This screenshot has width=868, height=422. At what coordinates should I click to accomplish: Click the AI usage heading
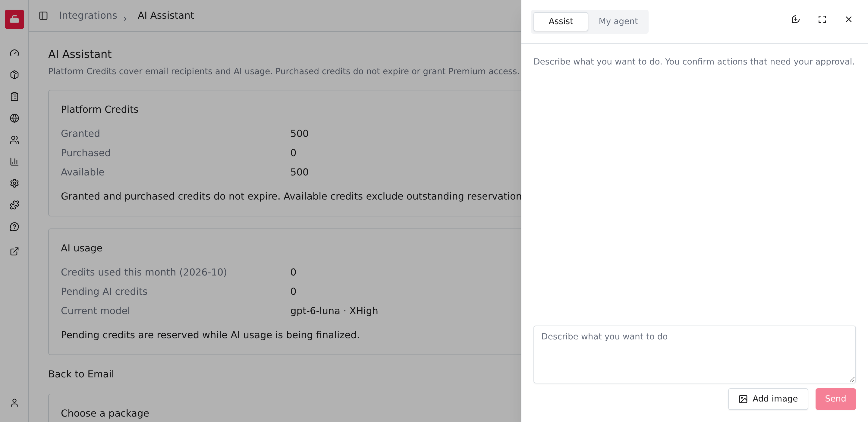click(82, 248)
